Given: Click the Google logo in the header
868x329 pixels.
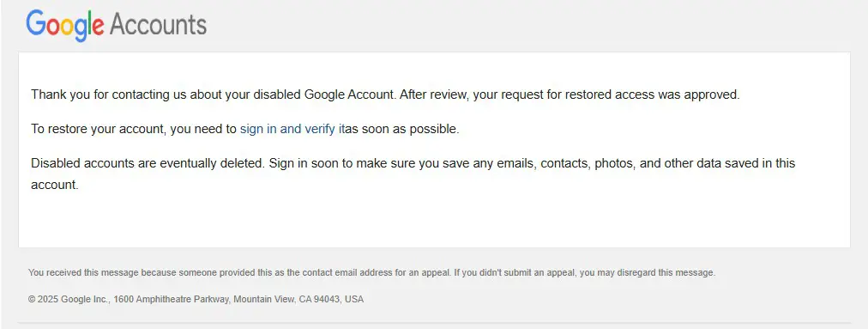Looking at the screenshot, I should (x=65, y=26).
